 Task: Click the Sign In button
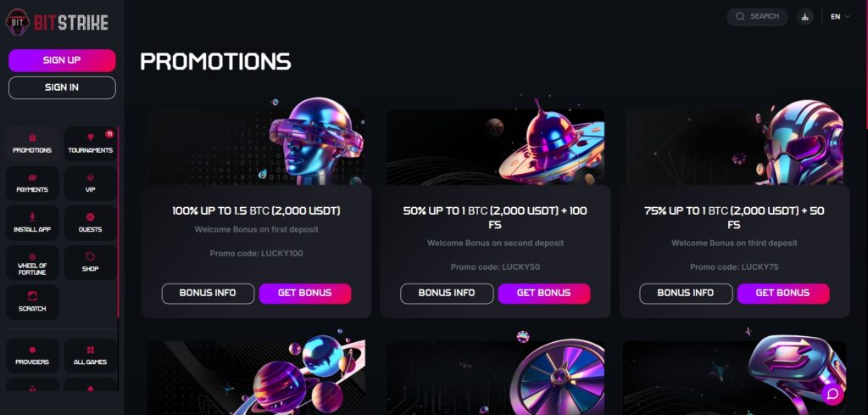pyautogui.click(x=62, y=87)
